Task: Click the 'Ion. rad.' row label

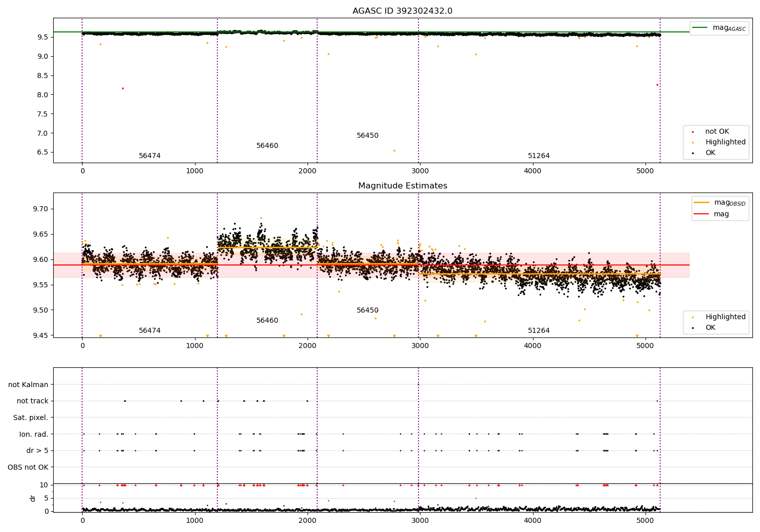Action: click(x=34, y=434)
